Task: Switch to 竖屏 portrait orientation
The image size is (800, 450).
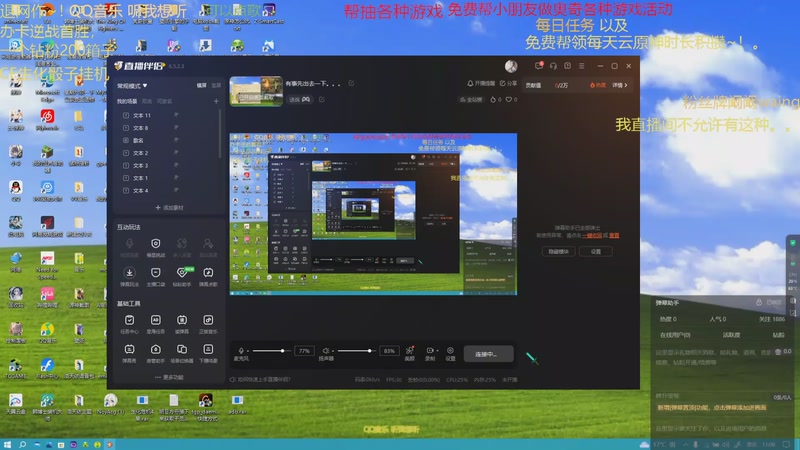Action: pos(216,86)
